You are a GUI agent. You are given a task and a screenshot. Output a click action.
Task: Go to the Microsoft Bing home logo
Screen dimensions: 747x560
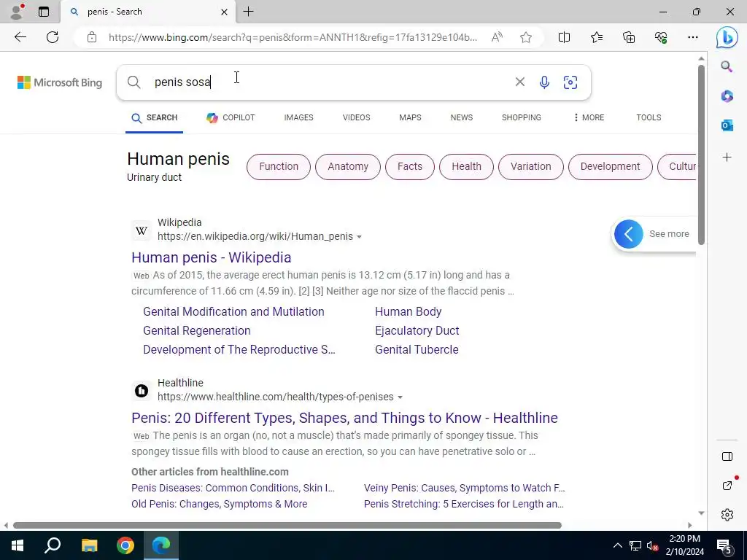(60, 82)
